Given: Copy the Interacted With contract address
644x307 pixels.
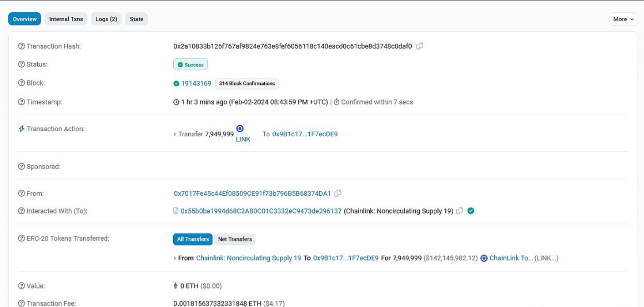Looking at the screenshot, I should pyautogui.click(x=460, y=211).
